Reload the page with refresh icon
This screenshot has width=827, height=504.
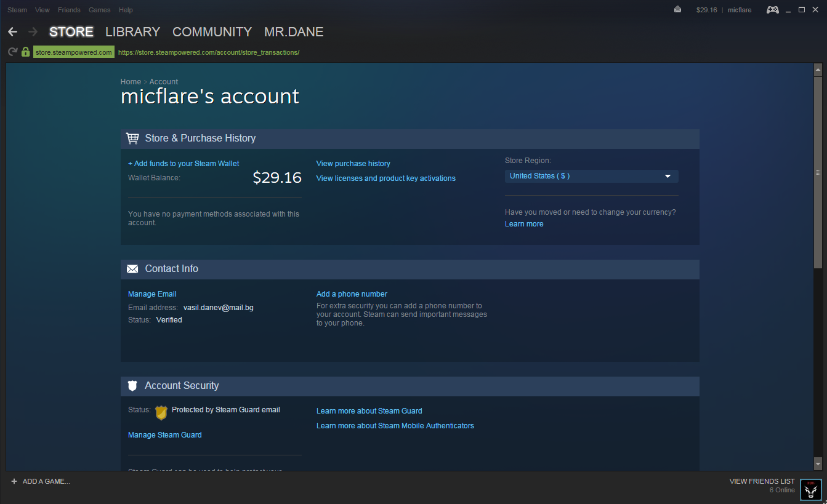[12, 52]
